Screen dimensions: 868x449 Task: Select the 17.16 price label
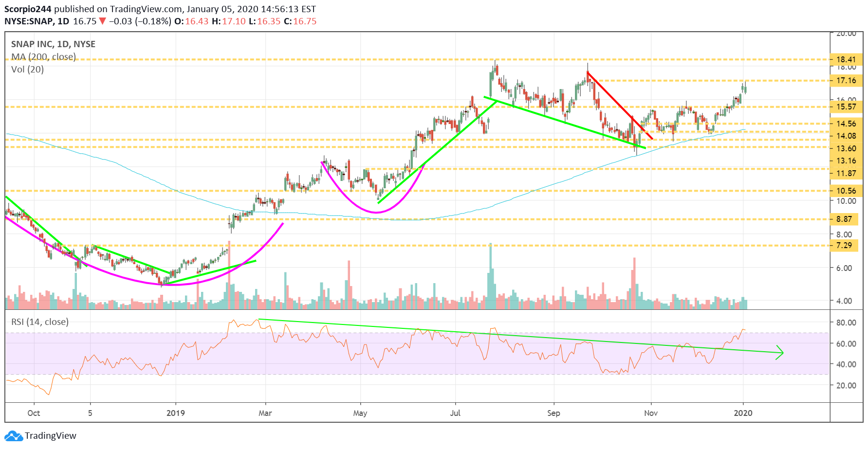click(x=846, y=80)
